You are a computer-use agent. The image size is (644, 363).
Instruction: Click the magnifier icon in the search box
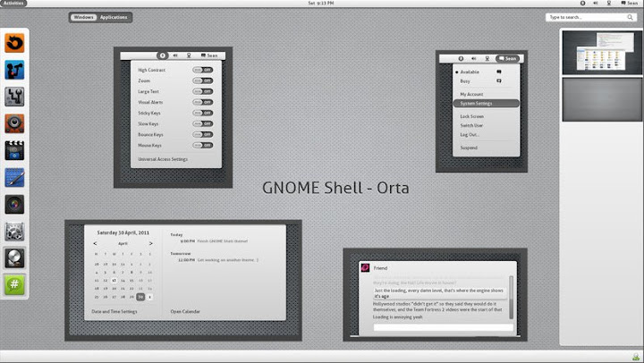(x=630, y=17)
